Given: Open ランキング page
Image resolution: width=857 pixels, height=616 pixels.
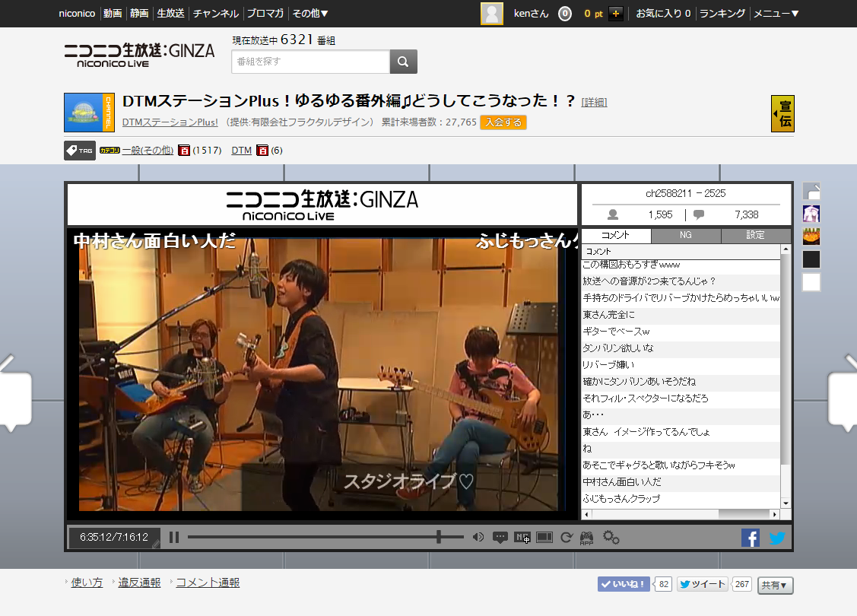Looking at the screenshot, I should point(722,14).
